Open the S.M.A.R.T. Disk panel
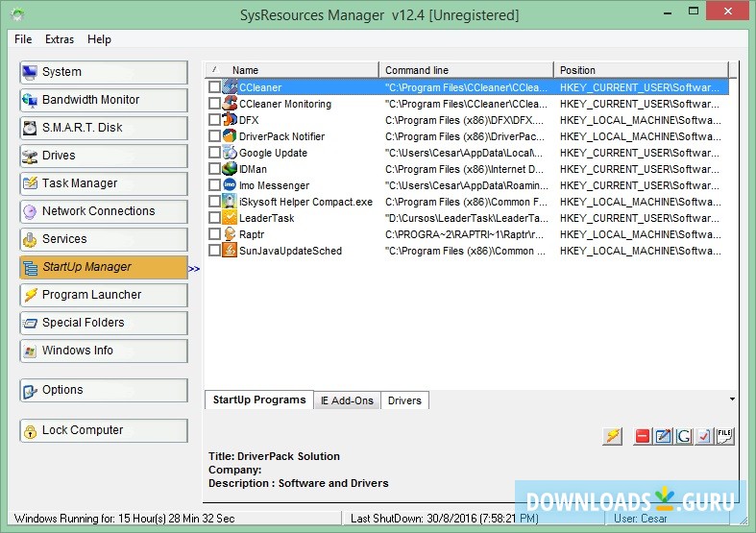This screenshot has width=756, height=533. coord(104,128)
